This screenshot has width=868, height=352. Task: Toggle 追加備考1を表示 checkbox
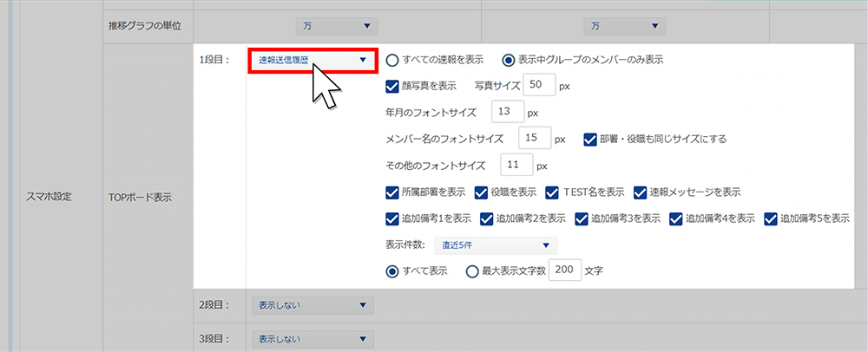[391, 218]
